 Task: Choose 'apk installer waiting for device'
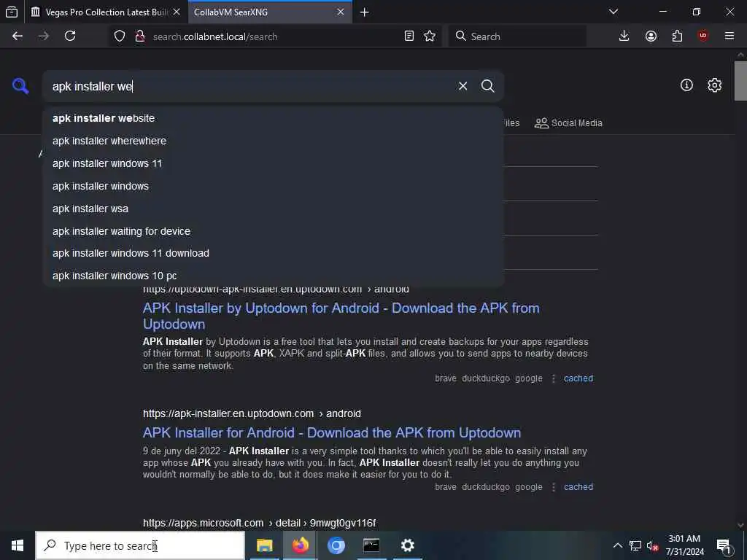click(273, 231)
